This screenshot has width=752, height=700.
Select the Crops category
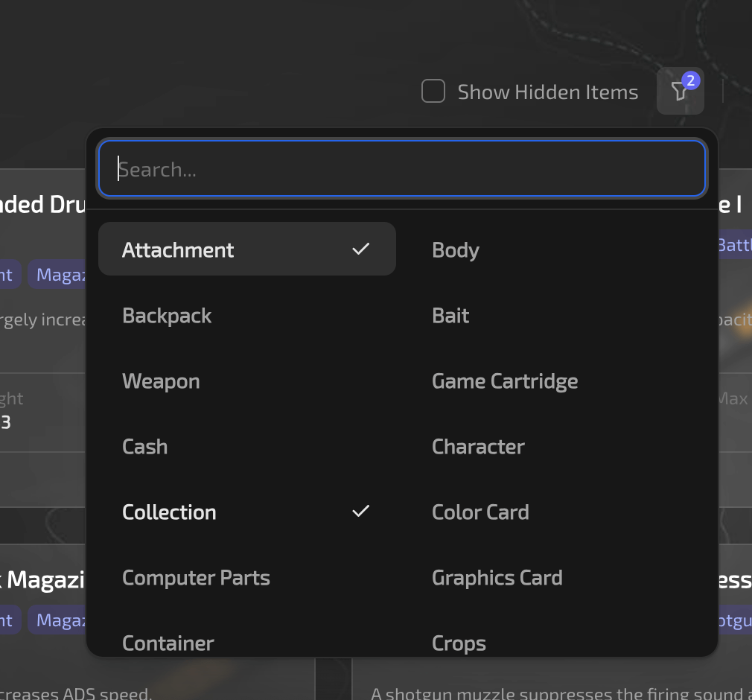[x=459, y=643]
